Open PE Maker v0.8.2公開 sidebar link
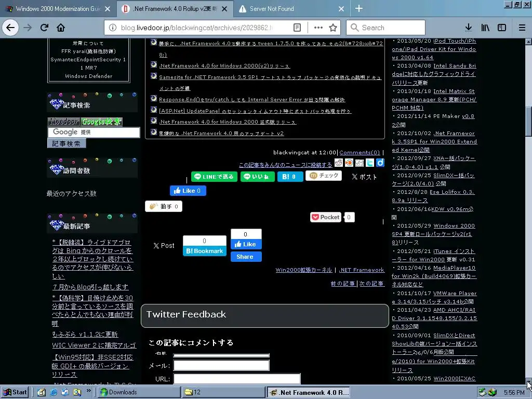 (433, 121)
